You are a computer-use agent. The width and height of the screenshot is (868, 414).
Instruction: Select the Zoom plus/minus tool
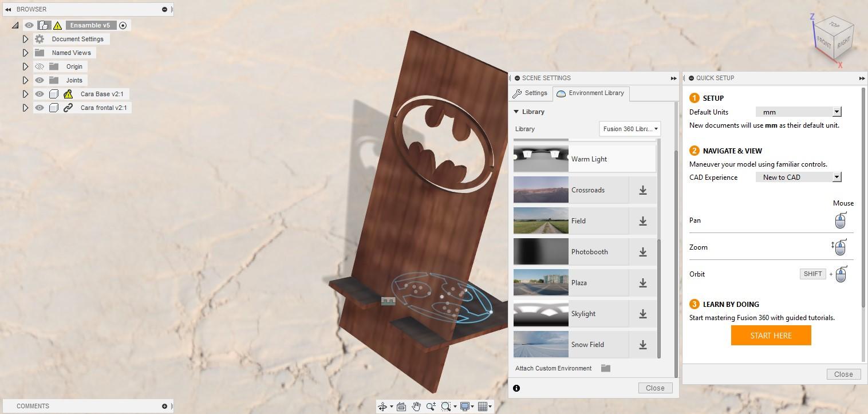pos(431,407)
